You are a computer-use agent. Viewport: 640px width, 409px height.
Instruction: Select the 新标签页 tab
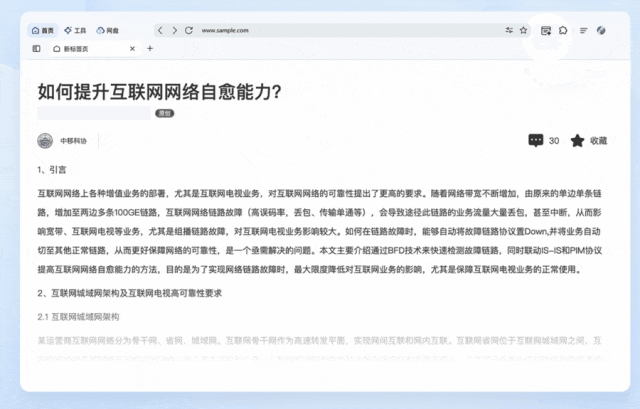tap(95, 49)
